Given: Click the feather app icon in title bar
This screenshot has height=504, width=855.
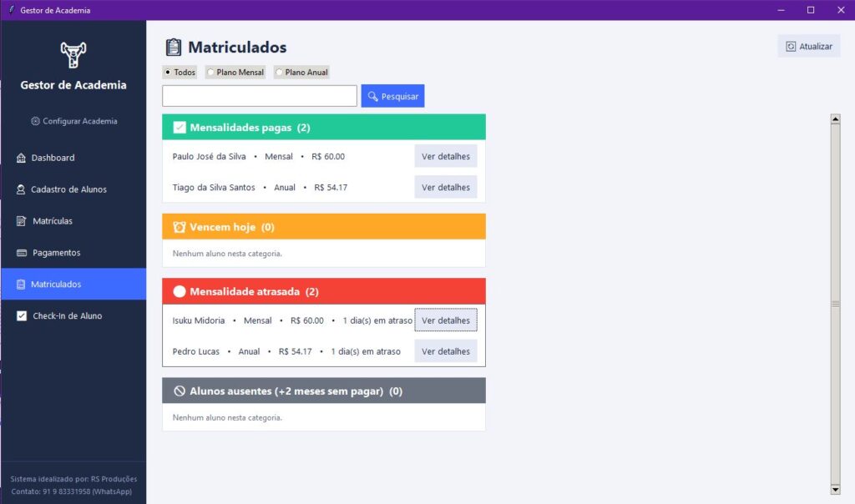Looking at the screenshot, I should pyautogui.click(x=11, y=10).
